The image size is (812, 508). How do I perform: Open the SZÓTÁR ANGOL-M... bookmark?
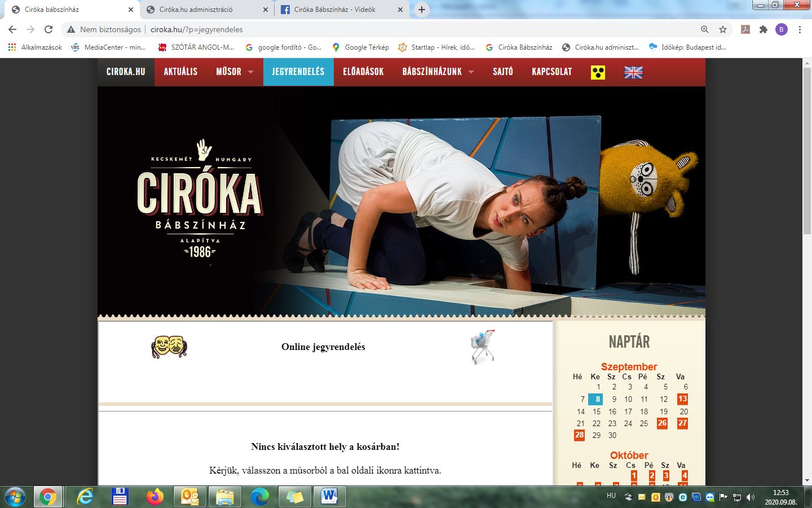196,47
